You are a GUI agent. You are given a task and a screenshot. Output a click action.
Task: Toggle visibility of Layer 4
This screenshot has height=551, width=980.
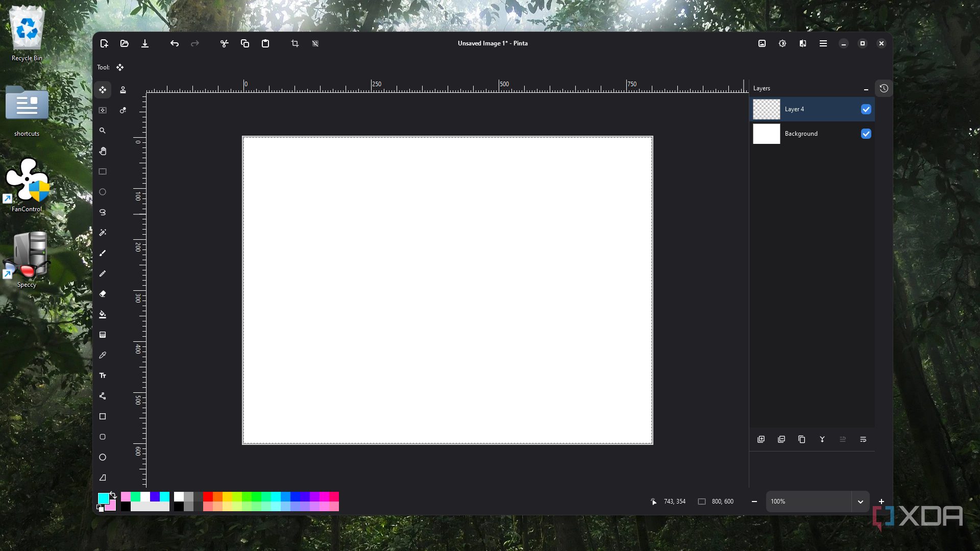click(x=866, y=109)
